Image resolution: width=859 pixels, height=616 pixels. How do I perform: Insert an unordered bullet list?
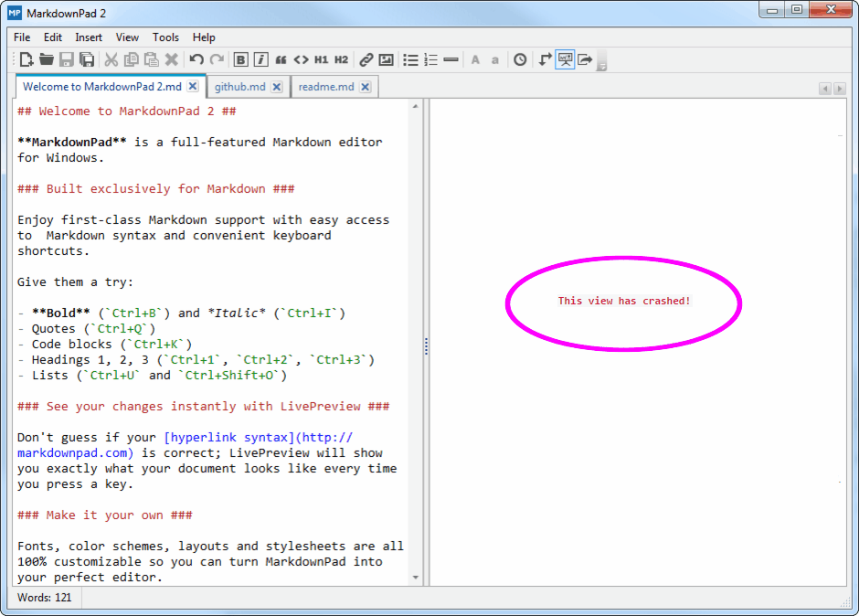click(x=411, y=59)
